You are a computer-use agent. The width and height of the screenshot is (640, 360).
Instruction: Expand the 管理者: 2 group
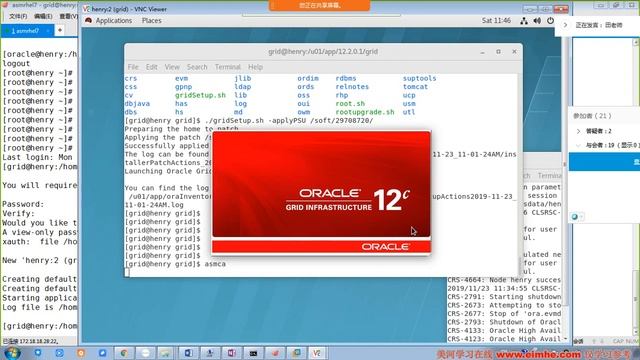click(x=578, y=131)
